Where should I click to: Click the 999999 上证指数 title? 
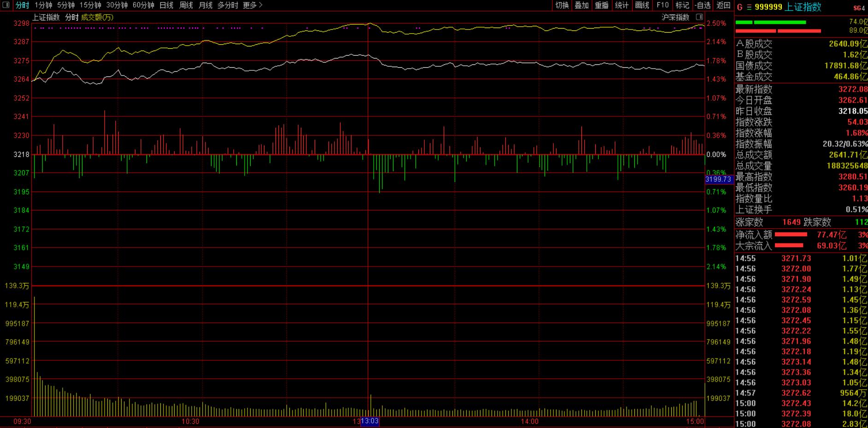coord(788,7)
